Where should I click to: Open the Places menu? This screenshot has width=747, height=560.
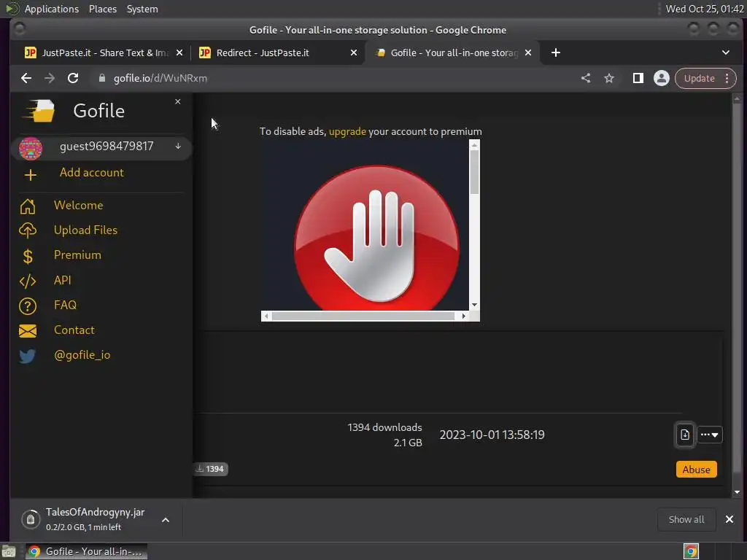point(102,9)
